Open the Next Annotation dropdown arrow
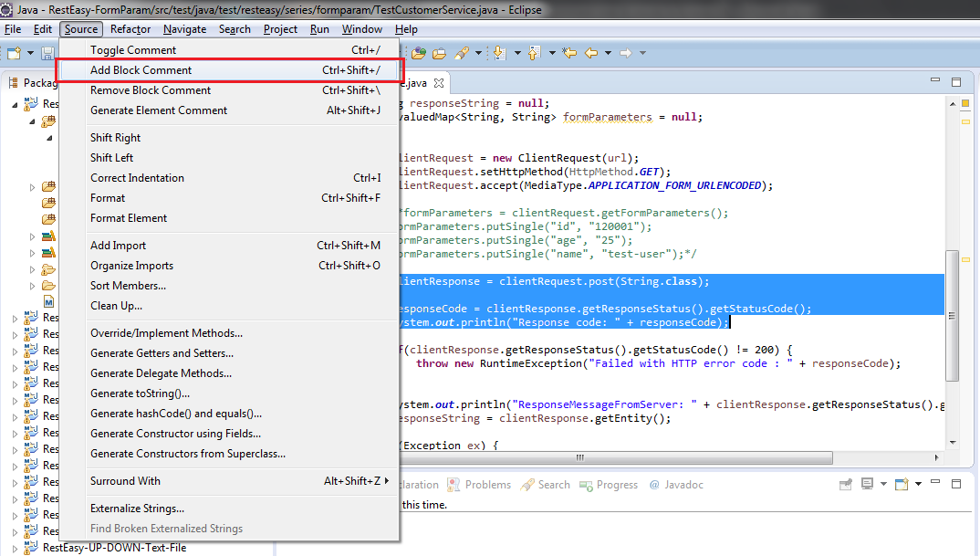 (x=517, y=53)
